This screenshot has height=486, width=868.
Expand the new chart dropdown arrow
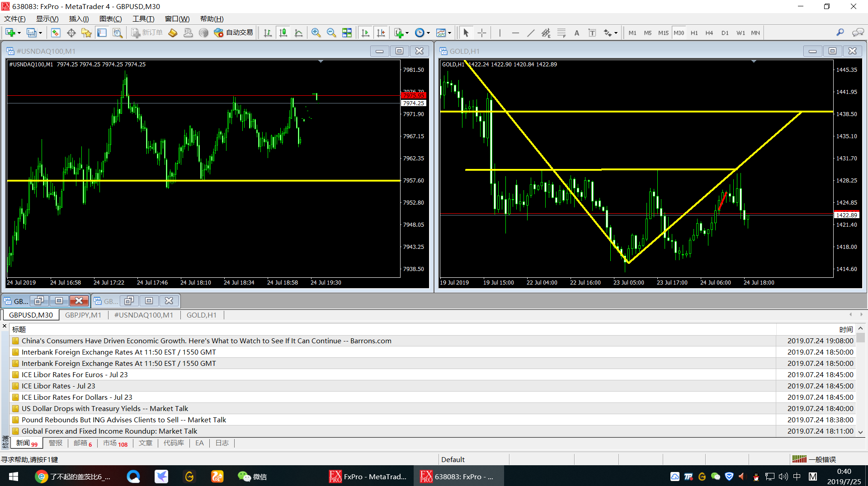(x=19, y=33)
